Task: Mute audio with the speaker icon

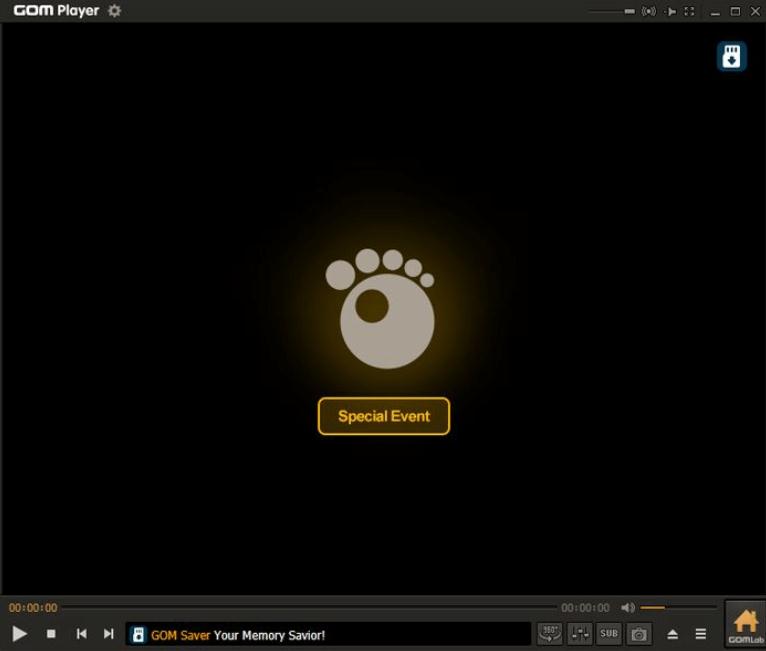Action: [628, 608]
